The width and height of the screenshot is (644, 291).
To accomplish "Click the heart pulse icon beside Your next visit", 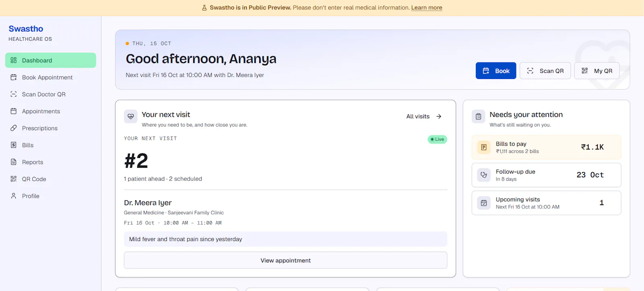I will tap(131, 116).
